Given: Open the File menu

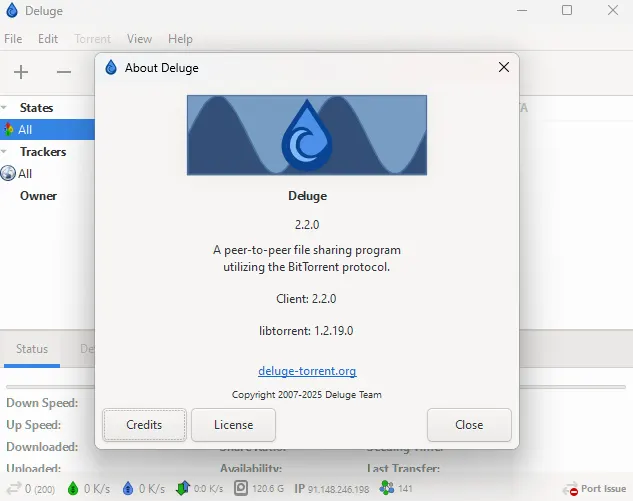Looking at the screenshot, I should (x=13, y=39).
